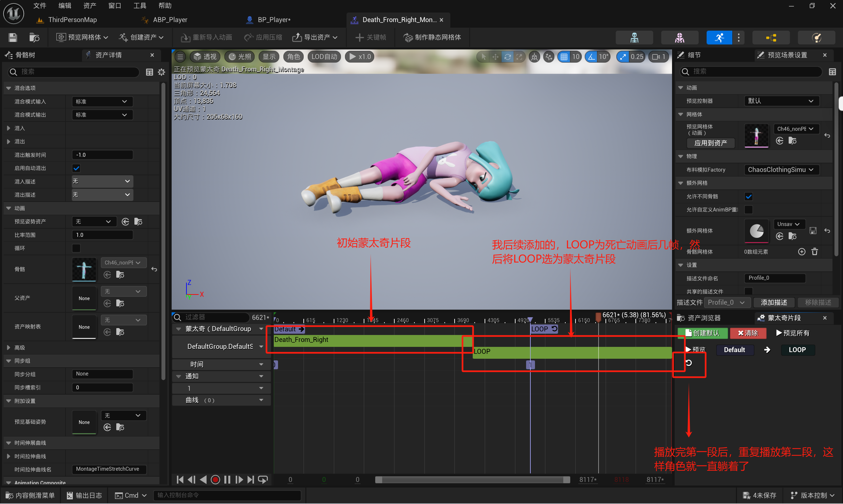Pause the montage playback
This screenshot has height=504, width=843.
tap(227, 480)
